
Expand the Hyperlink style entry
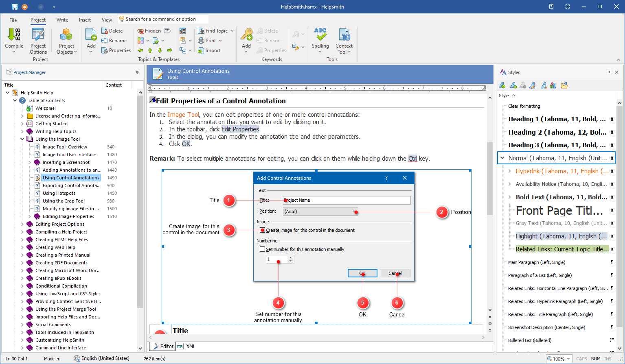click(x=510, y=171)
